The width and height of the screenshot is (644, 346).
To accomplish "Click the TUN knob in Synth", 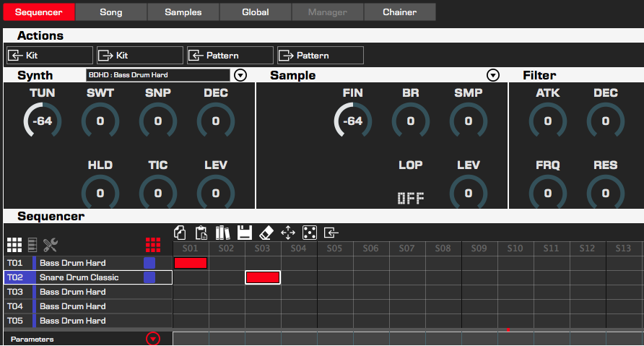I will [42, 121].
